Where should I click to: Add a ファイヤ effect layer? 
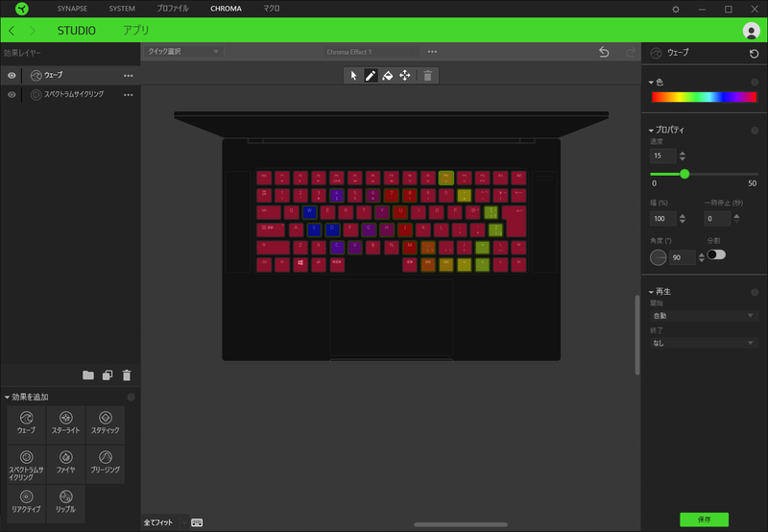[65, 465]
